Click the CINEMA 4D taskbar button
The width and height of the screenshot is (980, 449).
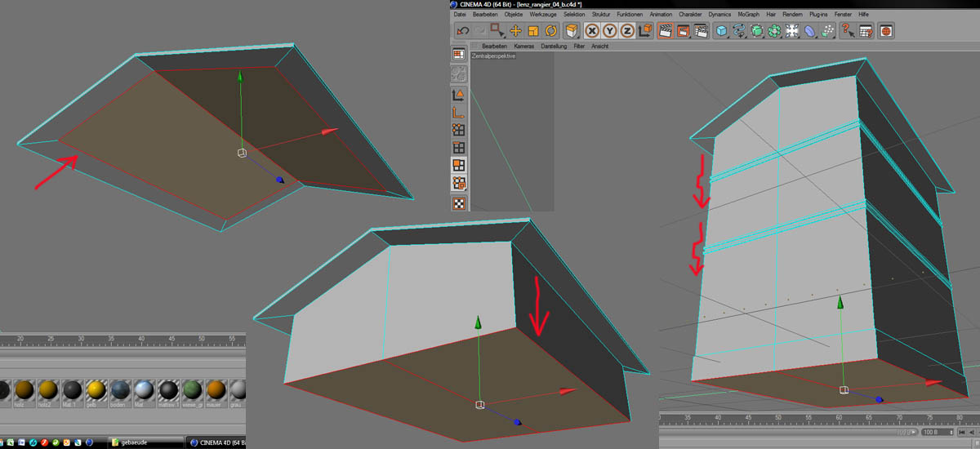216,442
